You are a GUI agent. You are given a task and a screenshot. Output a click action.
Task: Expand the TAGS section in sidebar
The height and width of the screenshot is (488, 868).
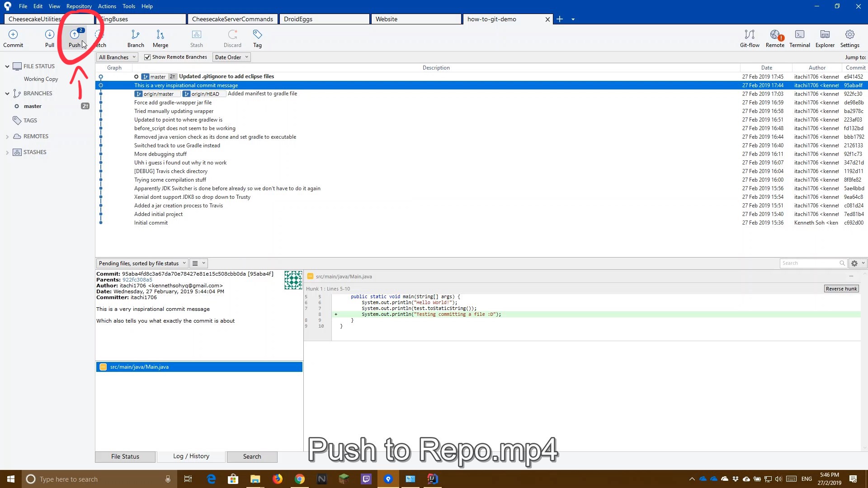(x=7, y=120)
